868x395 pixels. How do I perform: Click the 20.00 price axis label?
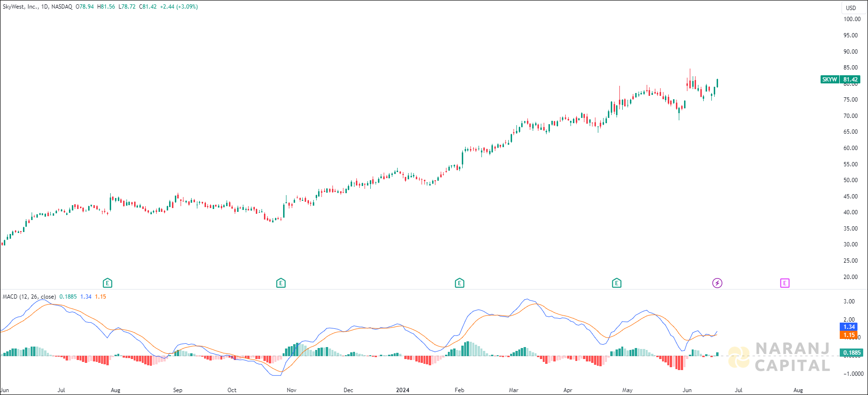tap(851, 277)
